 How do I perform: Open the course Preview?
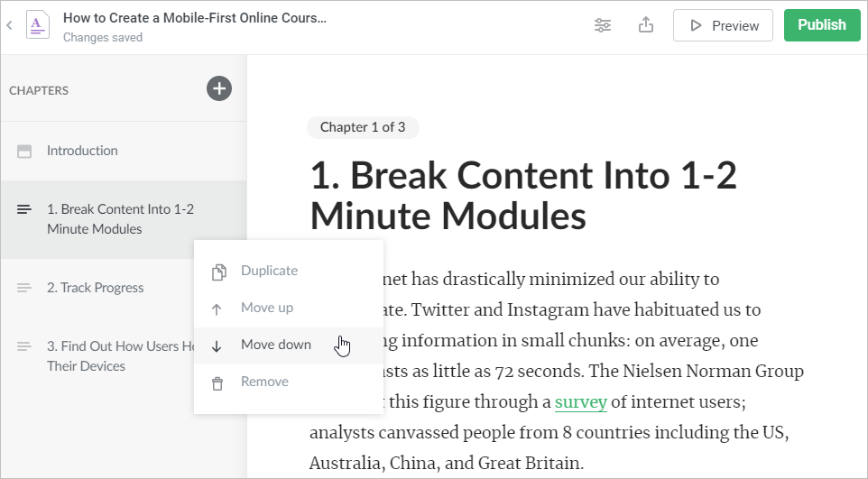tap(723, 25)
